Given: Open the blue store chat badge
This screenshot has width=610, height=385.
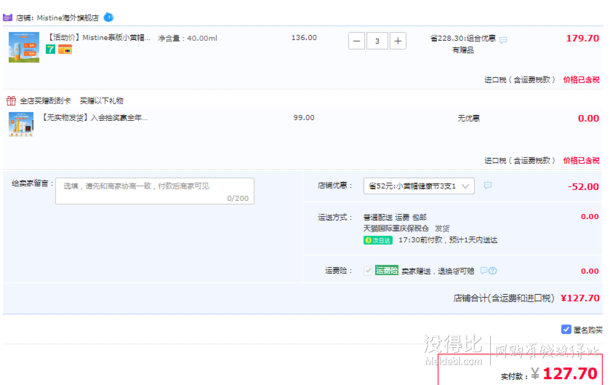Looking at the screenshot, I should pos(109,17).
